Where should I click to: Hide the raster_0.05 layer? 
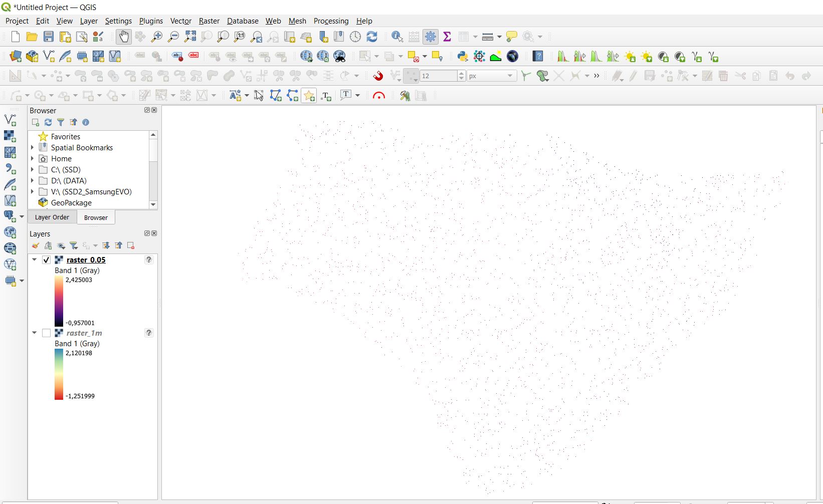46,260
